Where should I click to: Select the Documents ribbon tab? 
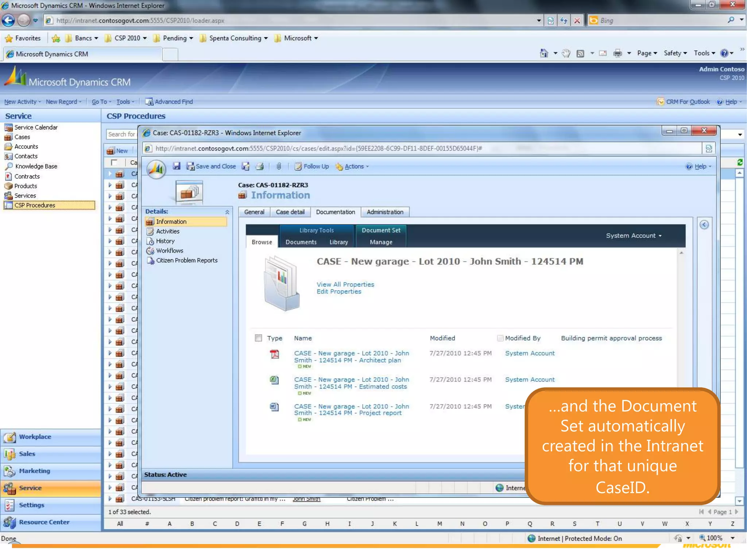tap(301, 242)
